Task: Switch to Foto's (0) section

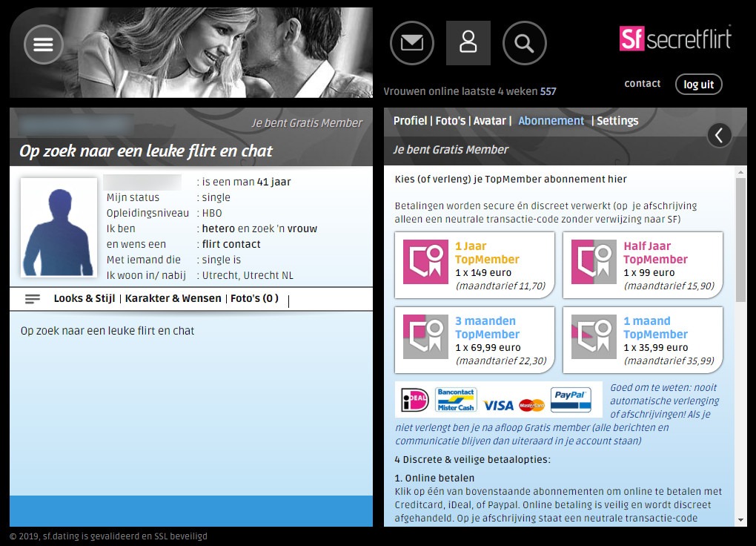Action: coord(254,298)
